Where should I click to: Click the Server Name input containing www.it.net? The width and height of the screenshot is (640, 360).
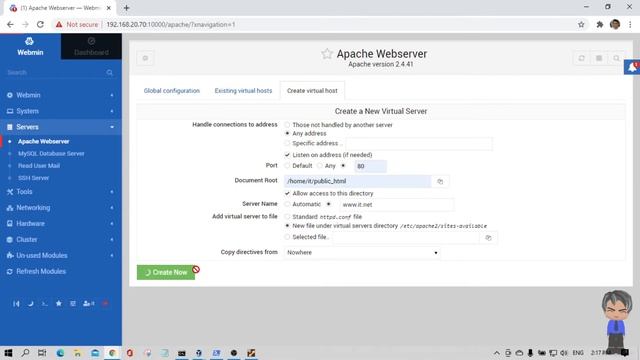tap(396, 204)
